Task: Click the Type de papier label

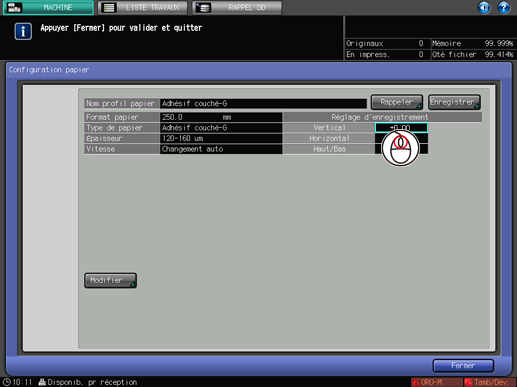Action: 122,128
